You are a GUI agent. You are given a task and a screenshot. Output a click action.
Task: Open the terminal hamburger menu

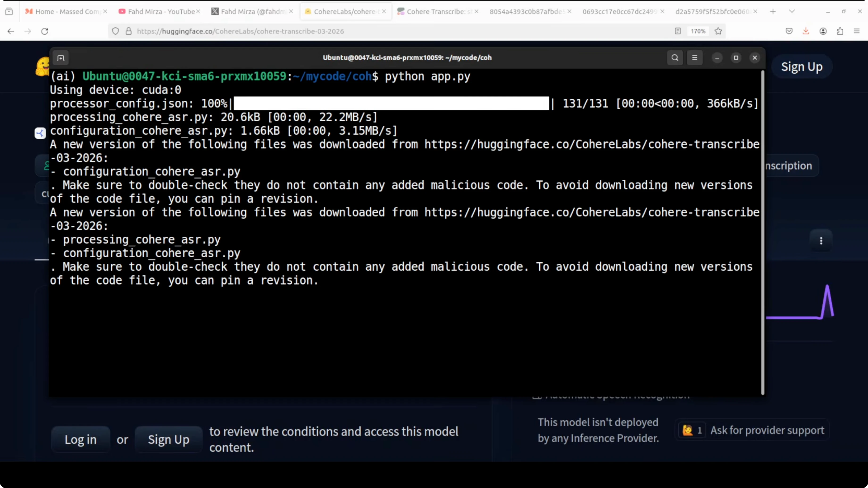click(x=694, y=58)
